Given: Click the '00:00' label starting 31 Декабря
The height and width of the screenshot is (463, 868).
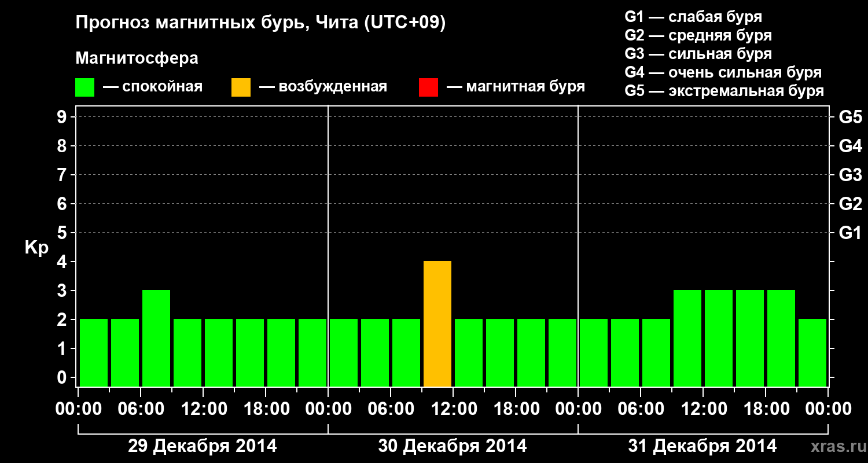Looking at the screenshot, I should [x=578, y=409].
